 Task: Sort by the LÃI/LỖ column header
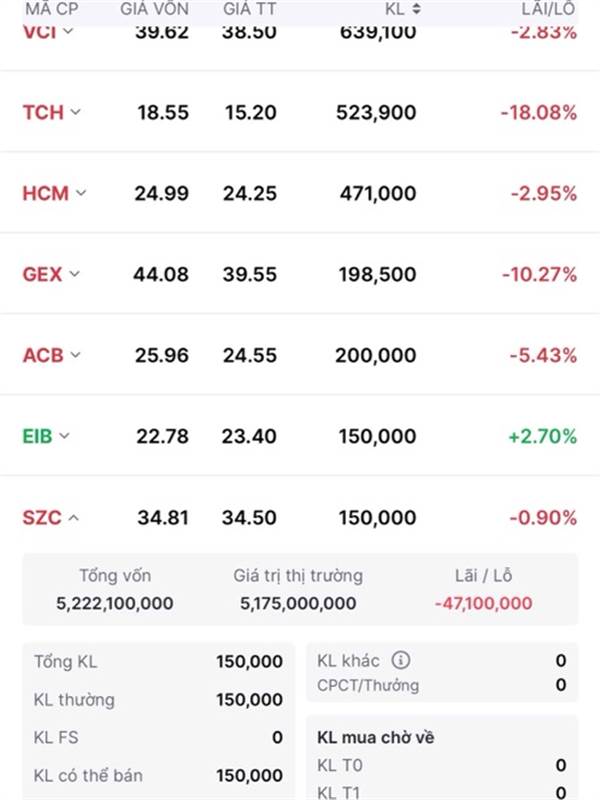pyautogui.click(x=549, y=8)
